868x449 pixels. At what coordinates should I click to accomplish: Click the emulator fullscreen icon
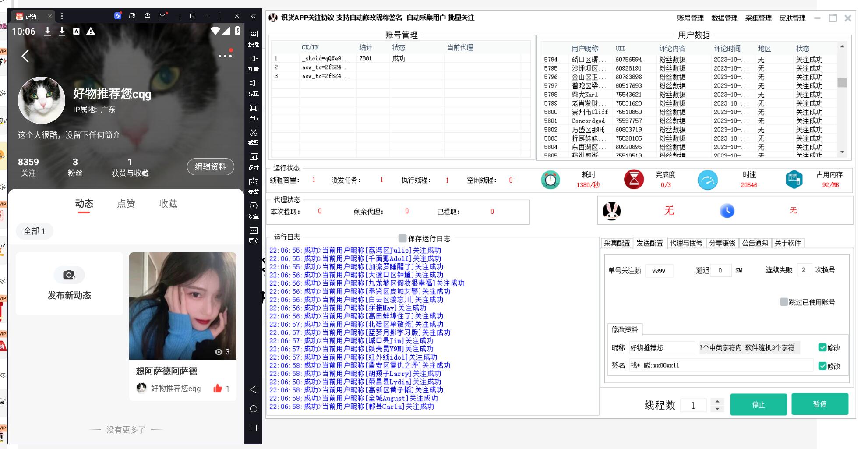[253, 108]
